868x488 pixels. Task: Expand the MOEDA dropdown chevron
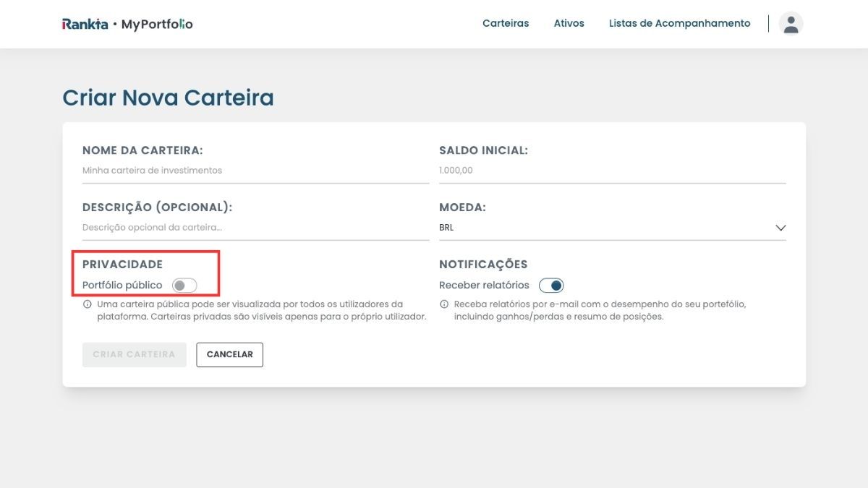tap(780, 227)
